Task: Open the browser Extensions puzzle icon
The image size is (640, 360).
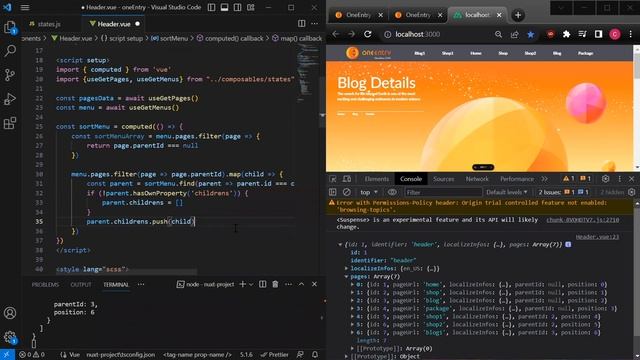Action: coord(566,35)
